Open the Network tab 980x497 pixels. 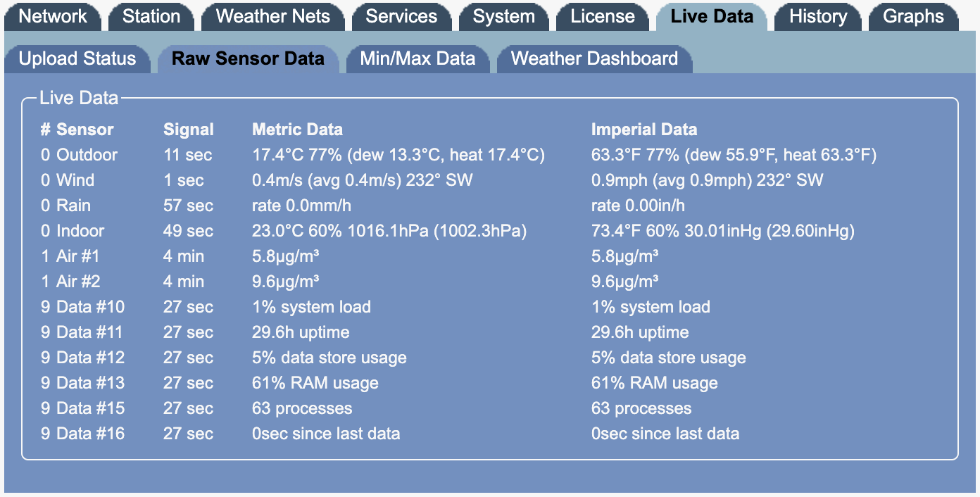click(53, 16)
